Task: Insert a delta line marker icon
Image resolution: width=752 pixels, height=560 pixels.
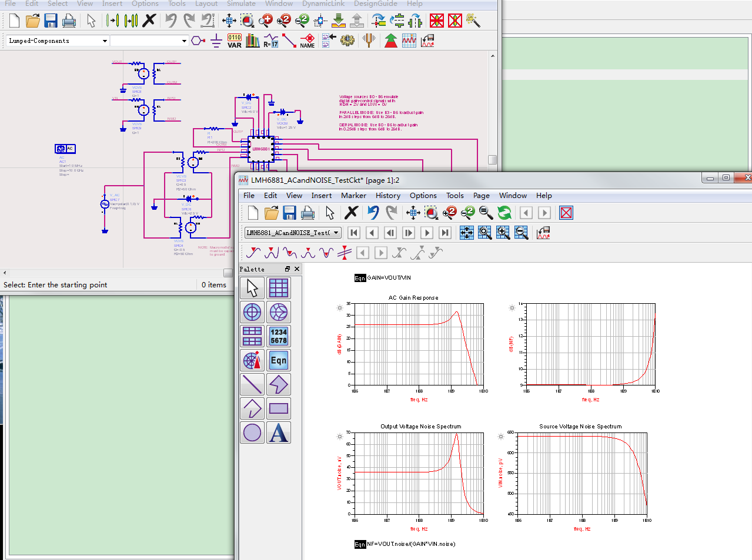Action: [x=345, y=253]
